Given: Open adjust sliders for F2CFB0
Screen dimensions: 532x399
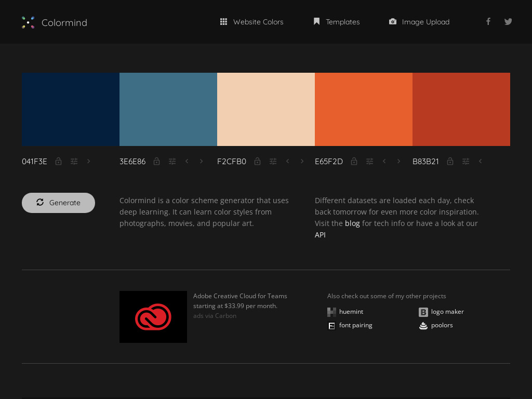Looking at the screenshot, I should click(273, 162).
